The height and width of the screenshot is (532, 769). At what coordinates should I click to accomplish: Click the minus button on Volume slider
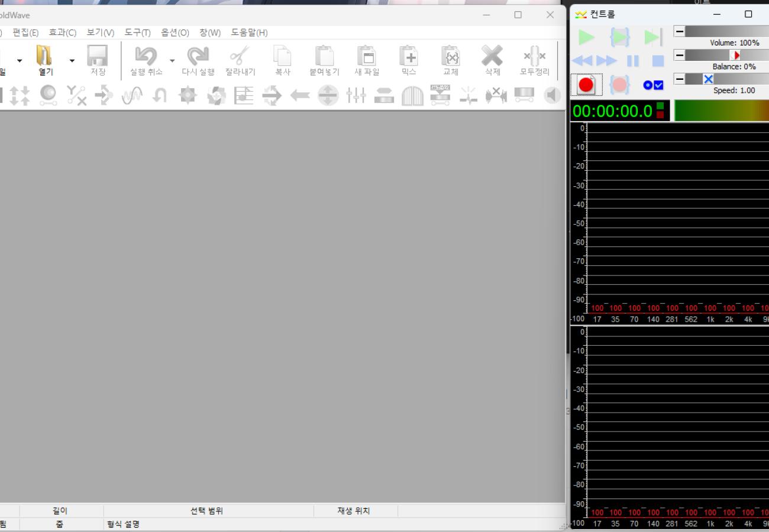[679, 31]
